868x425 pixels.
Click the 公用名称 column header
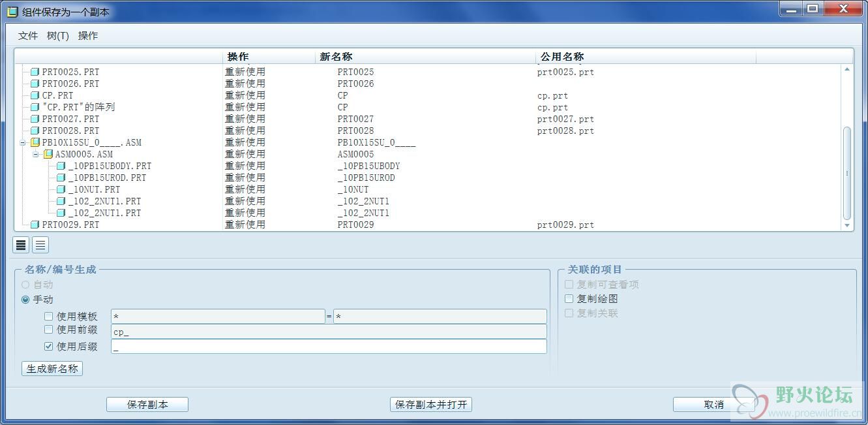pyautogui.click(x=646, y=57)
